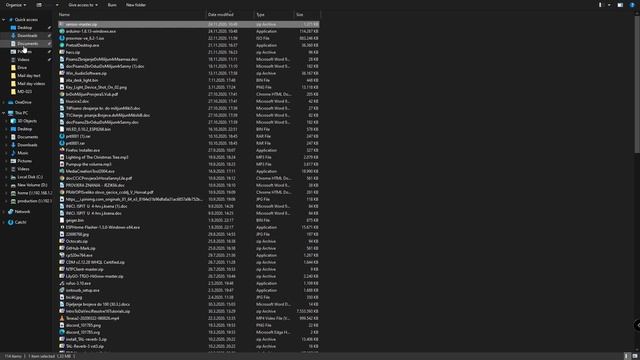Viewport: 640px width, 360px height.
Task: Open the Organize dropdown menu
Action: click(16, 5)
